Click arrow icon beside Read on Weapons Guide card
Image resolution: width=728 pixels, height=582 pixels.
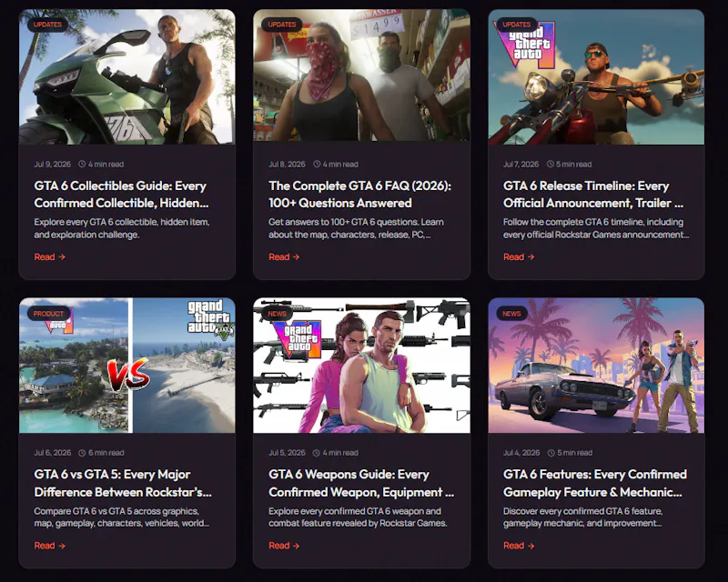click(297, 546)
